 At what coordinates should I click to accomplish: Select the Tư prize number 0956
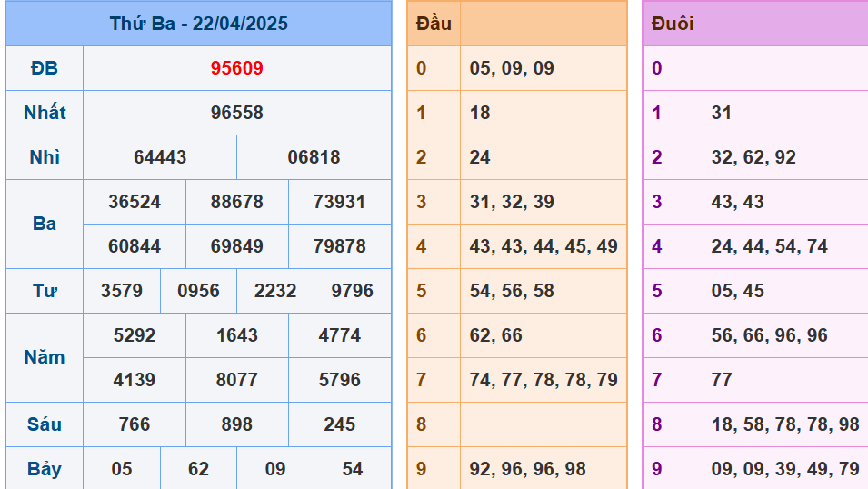(x=199, y=291)
